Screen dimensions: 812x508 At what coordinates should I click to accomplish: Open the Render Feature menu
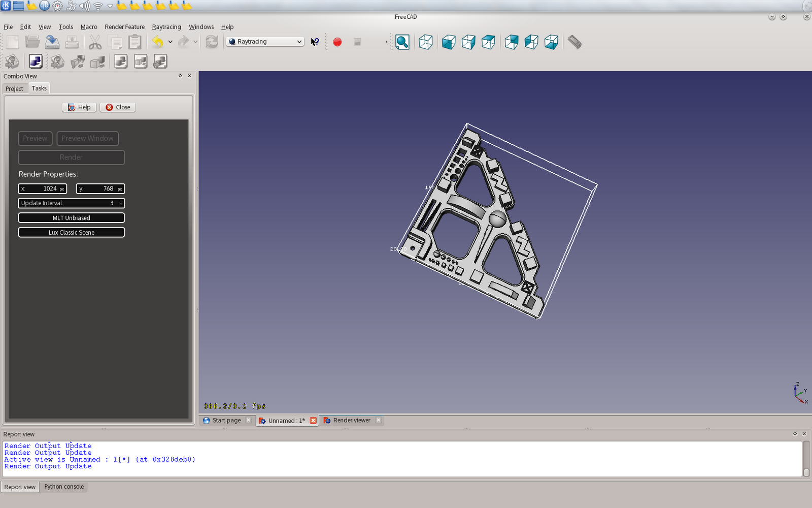125,27
